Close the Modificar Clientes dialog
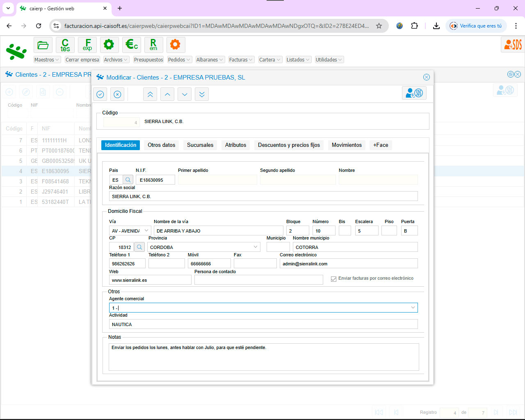The height and width of the screenshot is (420, 525). point(427,77)
